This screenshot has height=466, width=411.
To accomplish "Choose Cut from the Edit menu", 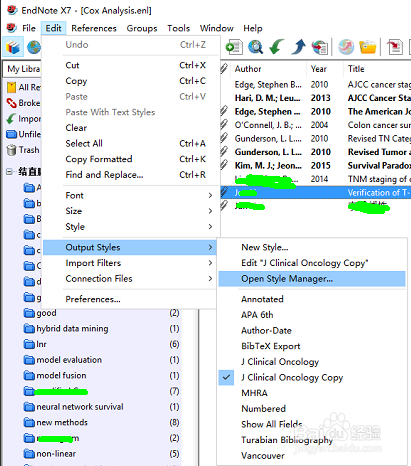I will pyautogui.click(x=131, y=65).
